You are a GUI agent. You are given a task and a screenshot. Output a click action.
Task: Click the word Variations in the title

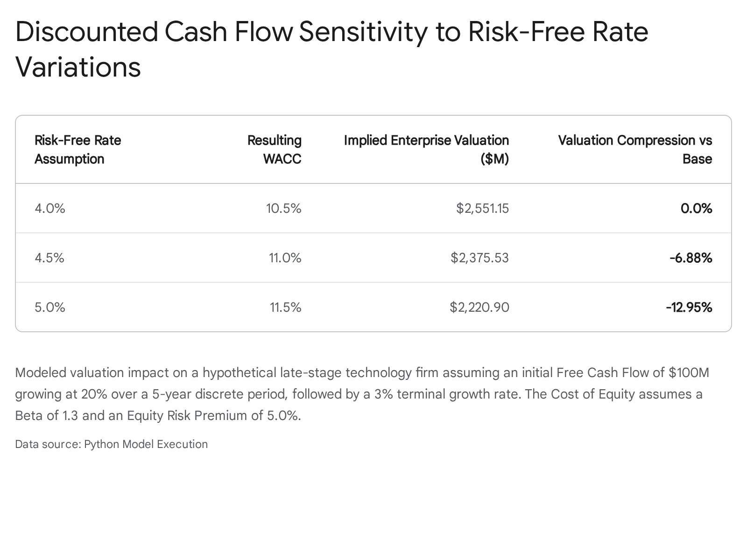tap(78, 66)
